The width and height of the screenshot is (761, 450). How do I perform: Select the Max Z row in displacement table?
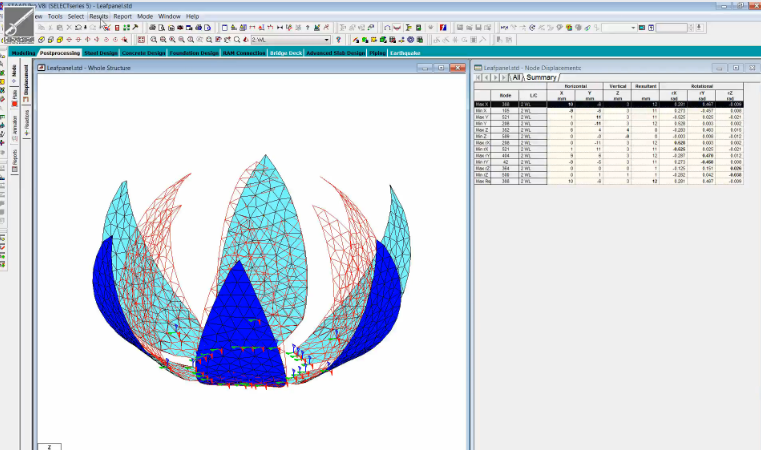pos(609,130)
